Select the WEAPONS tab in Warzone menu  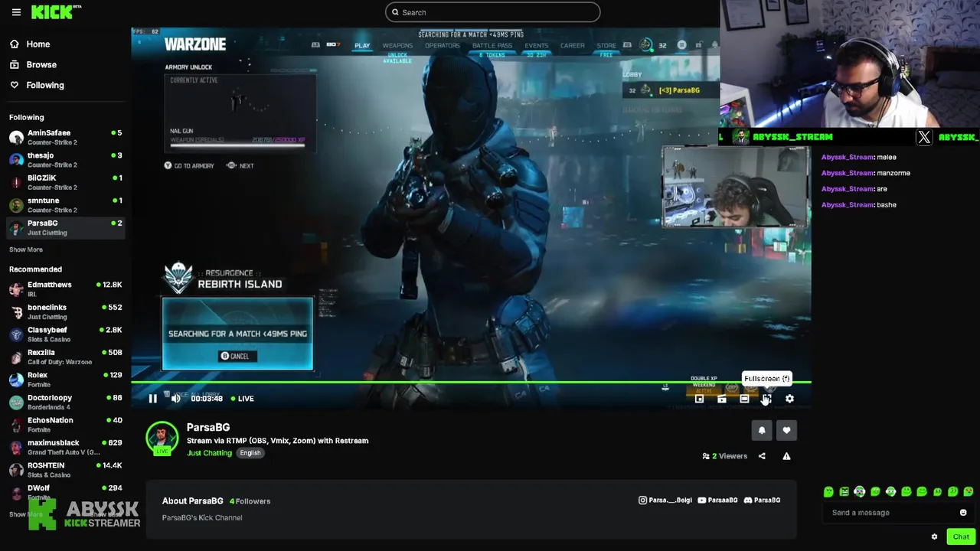tap(397, 46)
